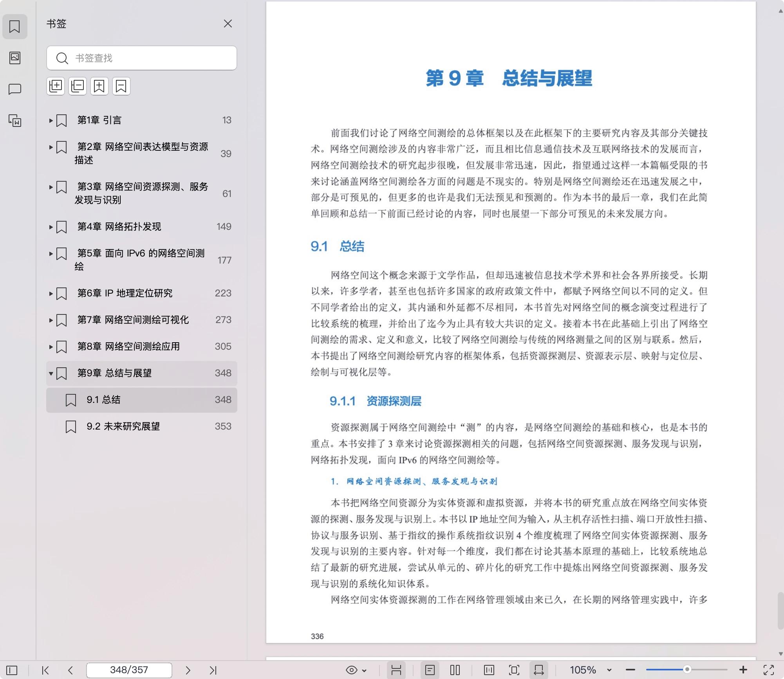Image resolution: width=784 pixels, height=679 pixels.
Task: Open the comments panel icon
Action: pyautogui.click(x=14, y=89)
